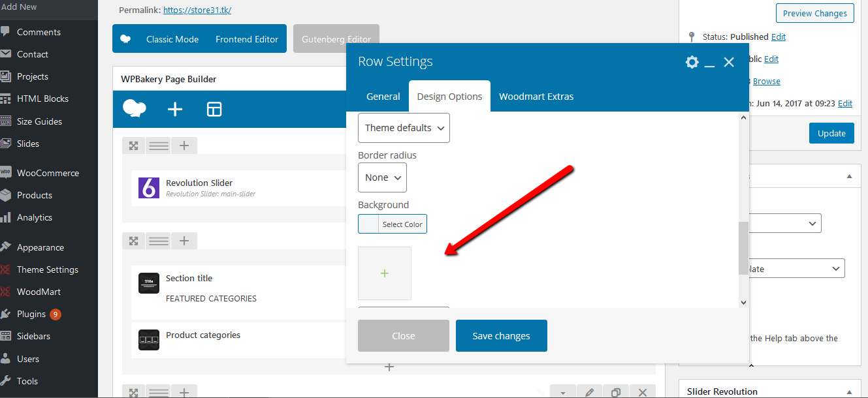Open Products from sidebar menu

35,195
